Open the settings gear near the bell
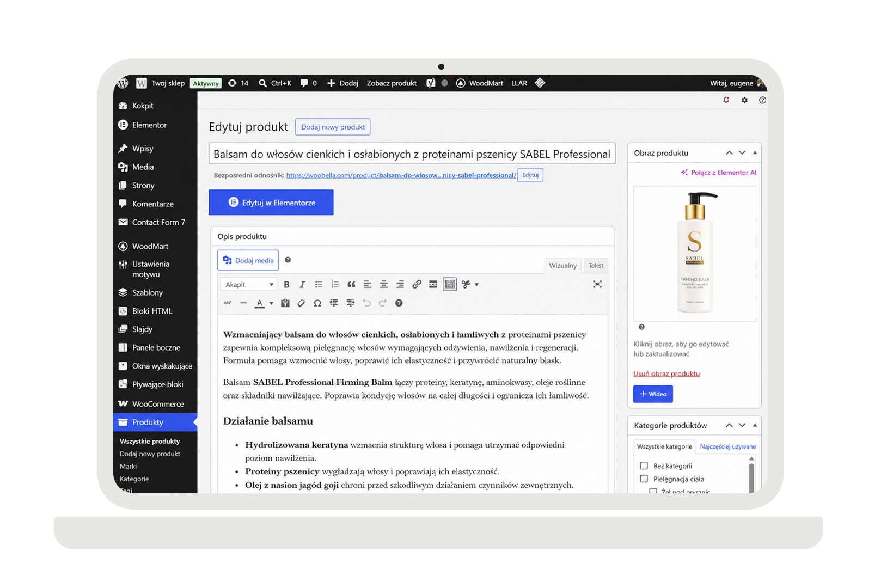The image size is (893, 588). point(744,100)
